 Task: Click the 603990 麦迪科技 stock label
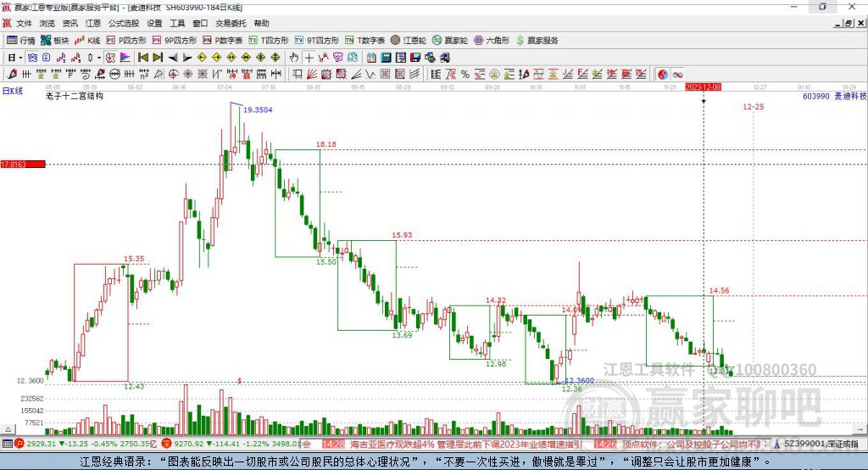(834, 96)
